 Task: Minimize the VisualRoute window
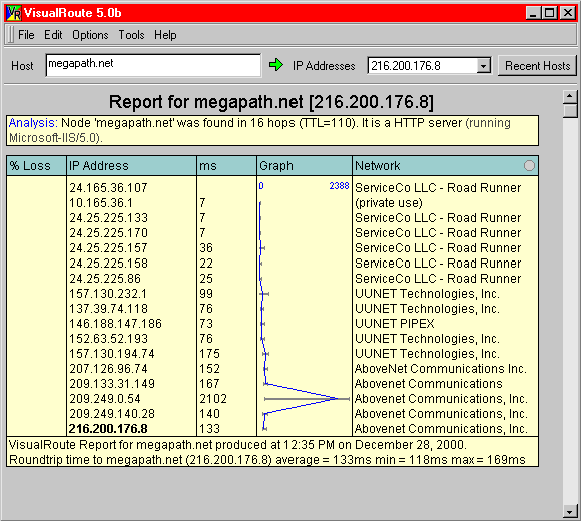pyautogui.click(x=534, y=13)
